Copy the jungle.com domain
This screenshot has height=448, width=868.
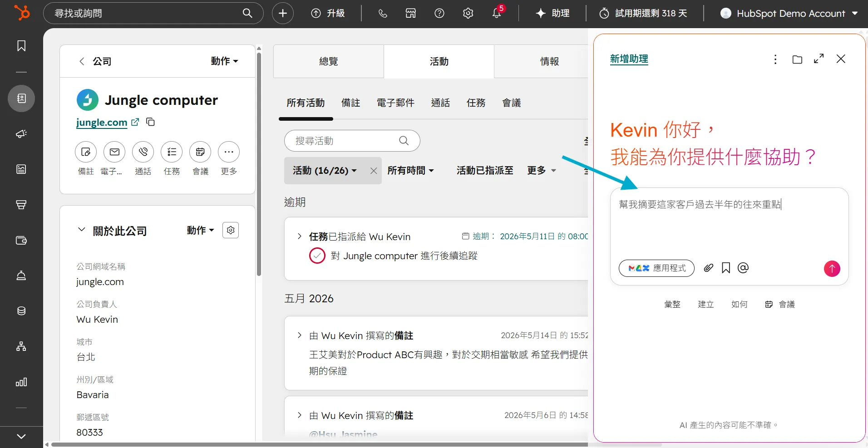click(x=150, y=122)
